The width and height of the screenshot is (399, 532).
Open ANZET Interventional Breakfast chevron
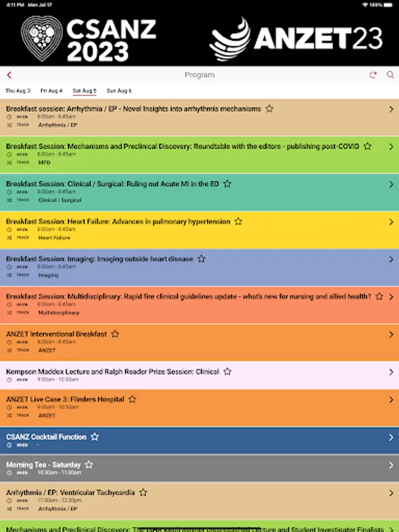coord(391,335)
